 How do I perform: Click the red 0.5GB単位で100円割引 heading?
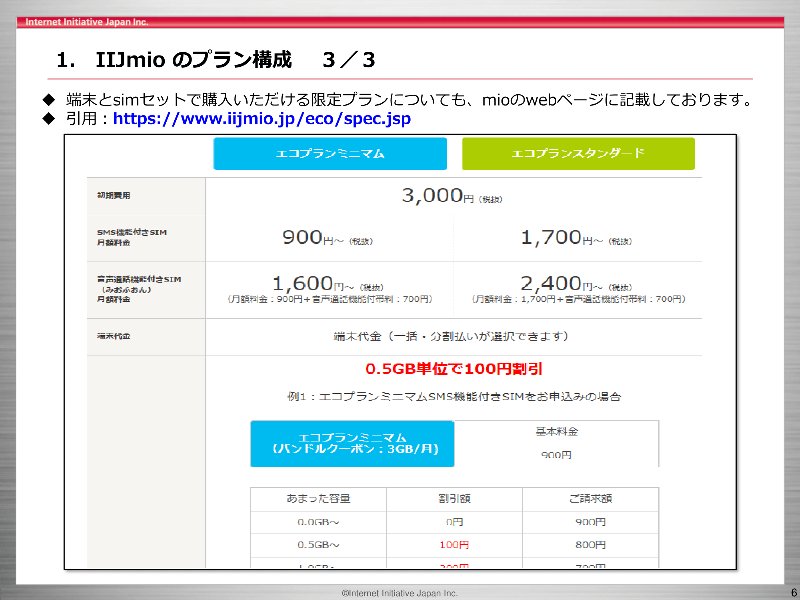(x=454, y=369)
